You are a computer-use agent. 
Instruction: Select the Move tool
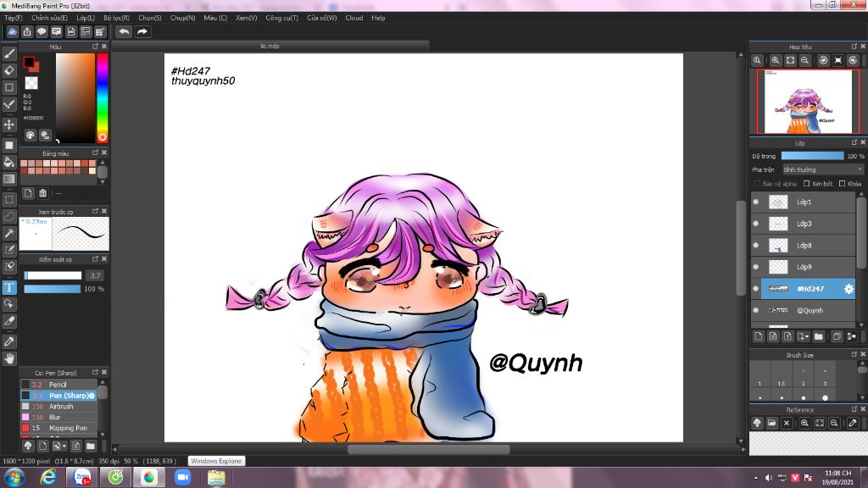coord(8,125)
